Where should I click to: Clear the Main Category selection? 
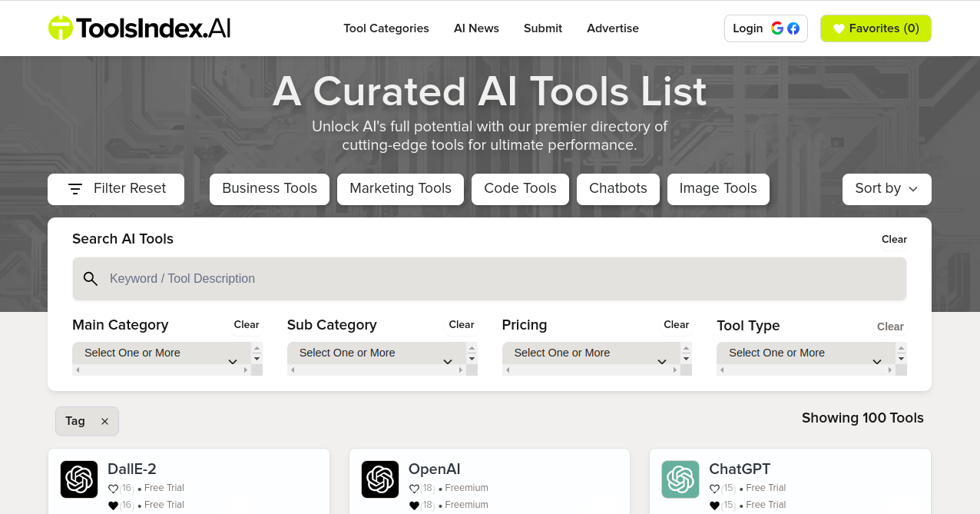point(247,325)
